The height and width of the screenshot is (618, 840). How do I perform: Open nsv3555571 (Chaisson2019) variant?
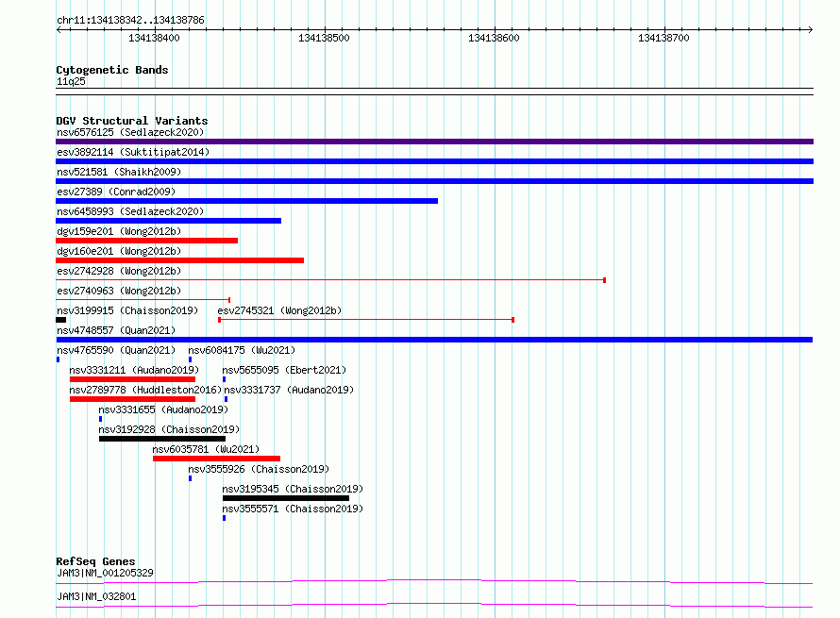pyautogui.click(x=293, y=509)
